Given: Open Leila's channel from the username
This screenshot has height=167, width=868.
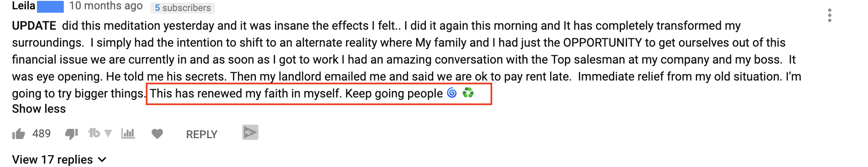Looking at the screenshot, I should tap(23, 6).
